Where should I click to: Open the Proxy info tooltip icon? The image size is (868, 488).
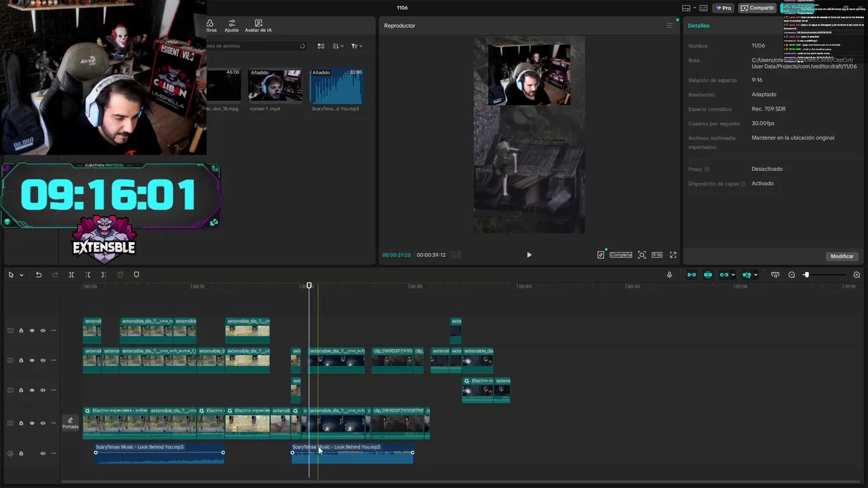point(707,169)
